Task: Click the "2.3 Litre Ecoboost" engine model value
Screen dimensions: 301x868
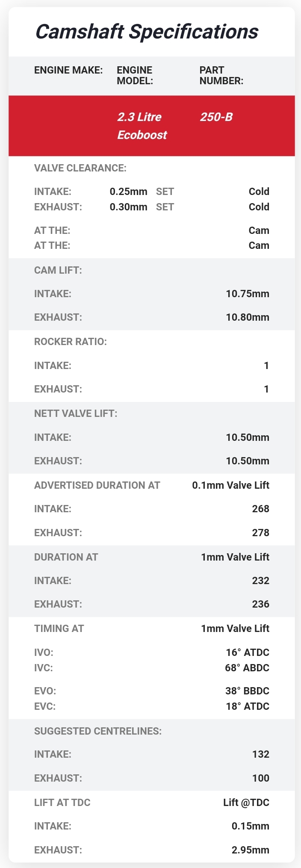Action: (142, 126)
